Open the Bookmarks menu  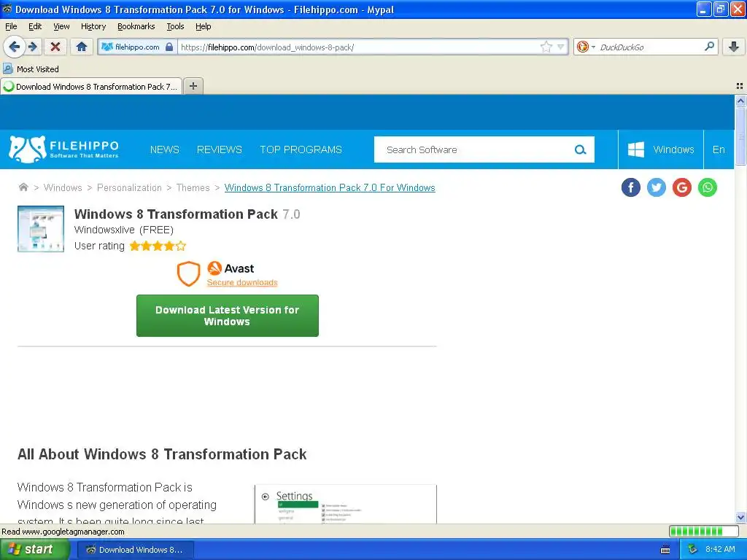click(136, 26)
